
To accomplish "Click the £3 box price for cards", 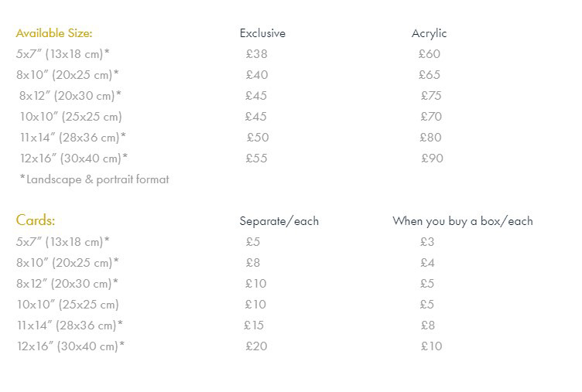I will (x=427, y=242).
